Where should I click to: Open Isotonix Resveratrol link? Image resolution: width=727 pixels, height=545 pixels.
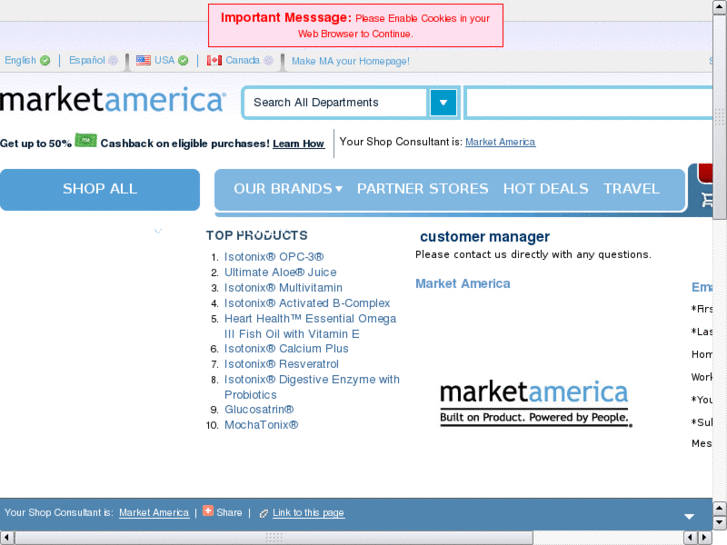[x=281, y=364]
